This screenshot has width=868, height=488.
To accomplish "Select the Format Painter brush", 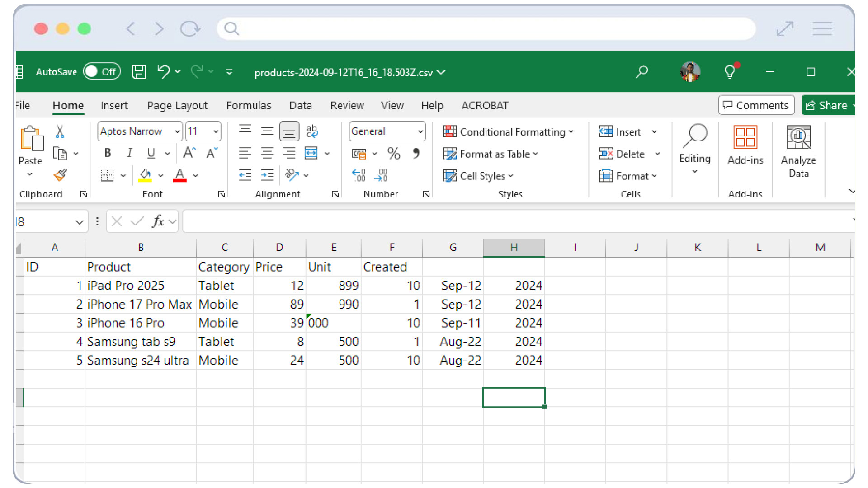I will [60, 175].
